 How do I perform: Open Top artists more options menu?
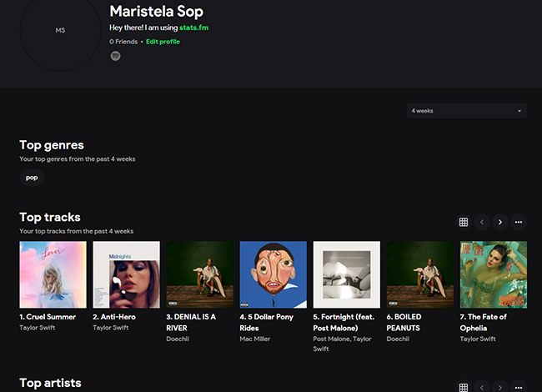[519, 387]
